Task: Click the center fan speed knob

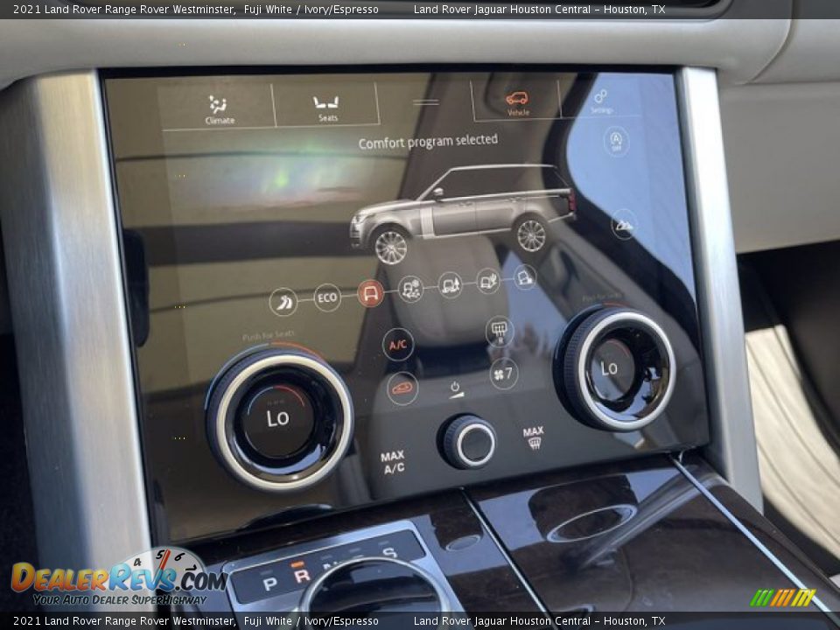Action: point(468,443)
